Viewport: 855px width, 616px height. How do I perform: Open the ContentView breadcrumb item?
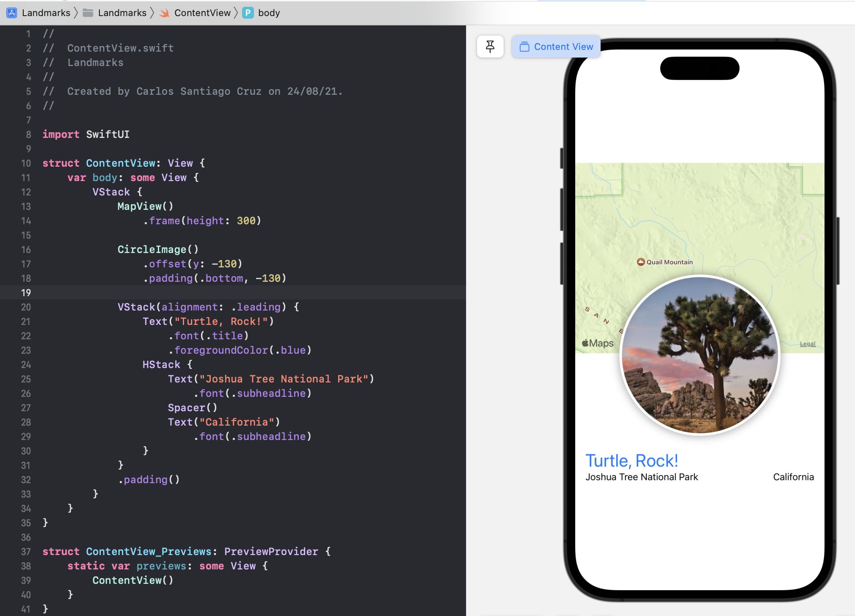coord(202,13)
